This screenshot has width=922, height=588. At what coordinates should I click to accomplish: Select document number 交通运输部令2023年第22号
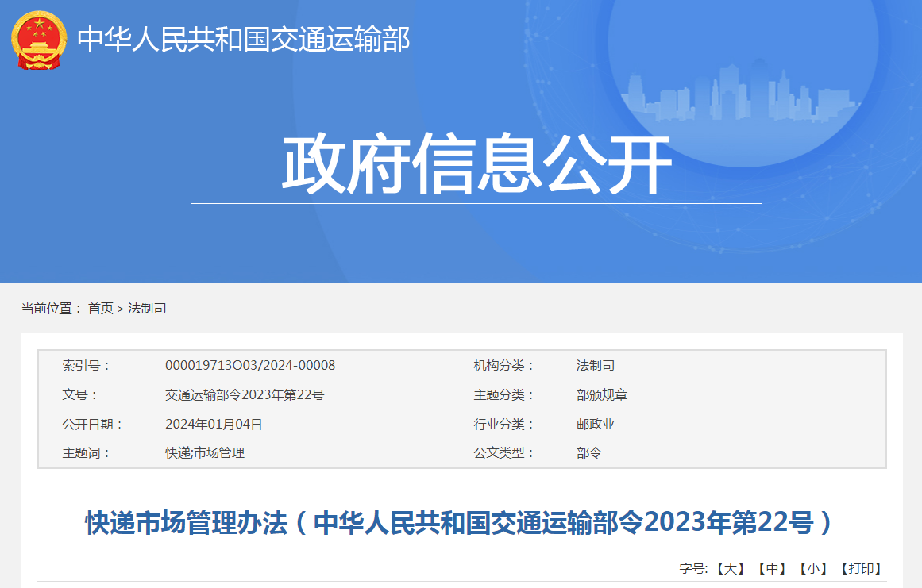(245, 394)
